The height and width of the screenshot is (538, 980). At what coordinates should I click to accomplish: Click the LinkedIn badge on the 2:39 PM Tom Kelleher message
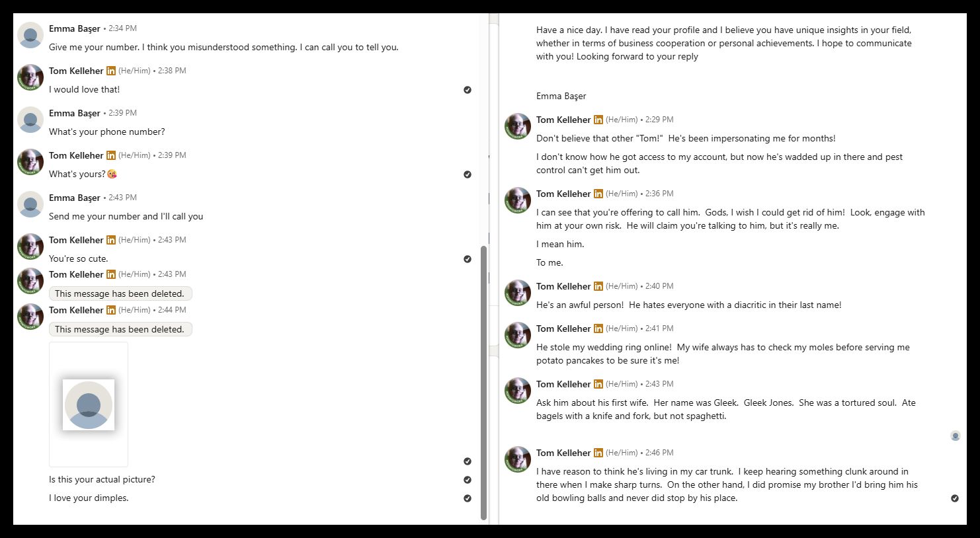pos(111,155)
